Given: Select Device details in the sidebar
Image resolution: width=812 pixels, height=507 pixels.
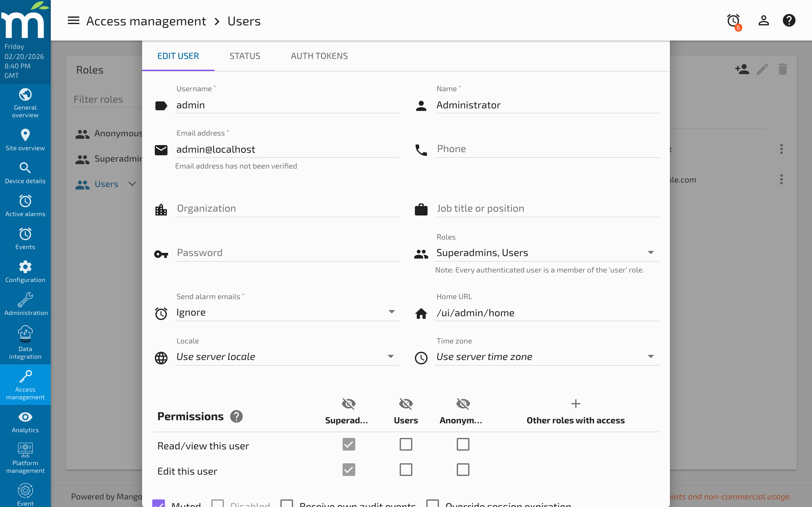Looking at the screenshot, I should click(25, 172).
